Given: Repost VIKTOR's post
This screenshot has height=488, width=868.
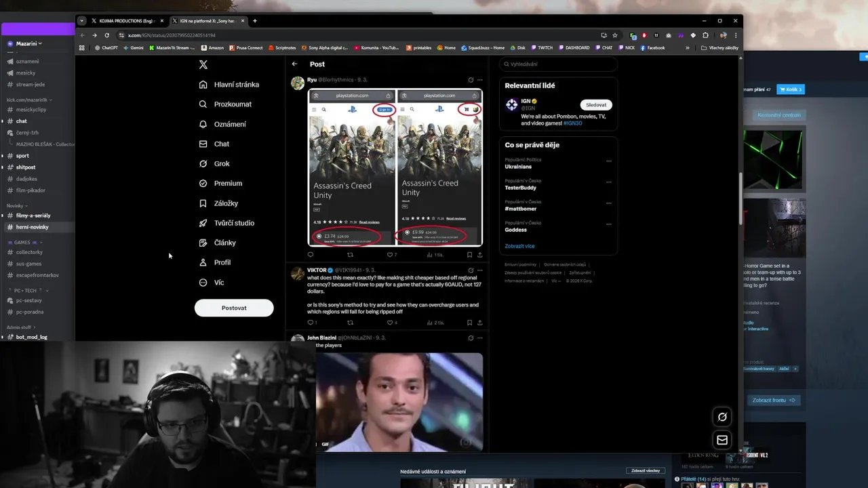Looking at the screenshot, I should click(350, 323).
